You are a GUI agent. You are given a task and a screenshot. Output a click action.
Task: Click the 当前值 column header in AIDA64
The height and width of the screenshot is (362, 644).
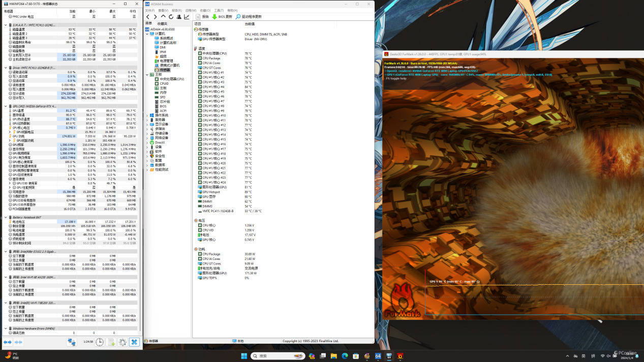click(250, 23)
